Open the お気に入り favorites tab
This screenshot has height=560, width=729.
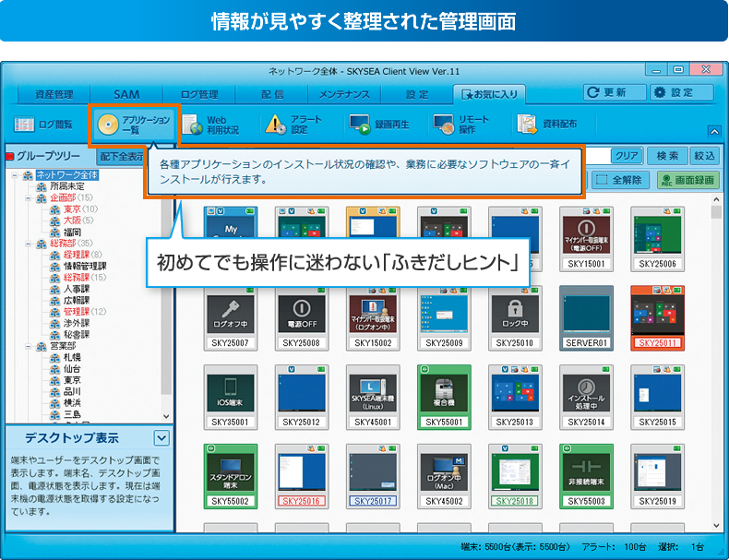pyautogui.click(x=490, y=94)
